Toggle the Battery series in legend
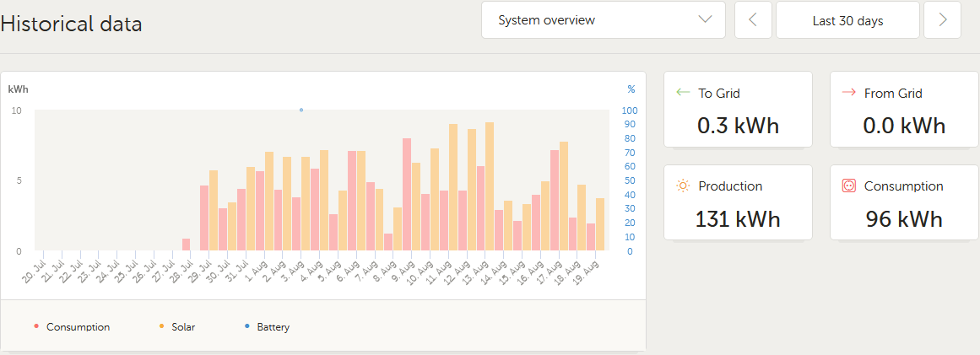This screenshot has height=355, width=980. [x=272, y=327]
